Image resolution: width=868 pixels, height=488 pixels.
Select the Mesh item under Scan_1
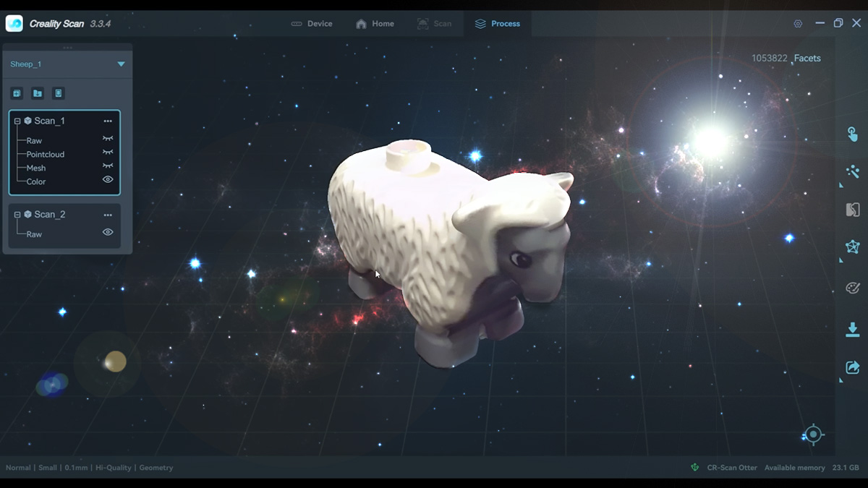36,168
